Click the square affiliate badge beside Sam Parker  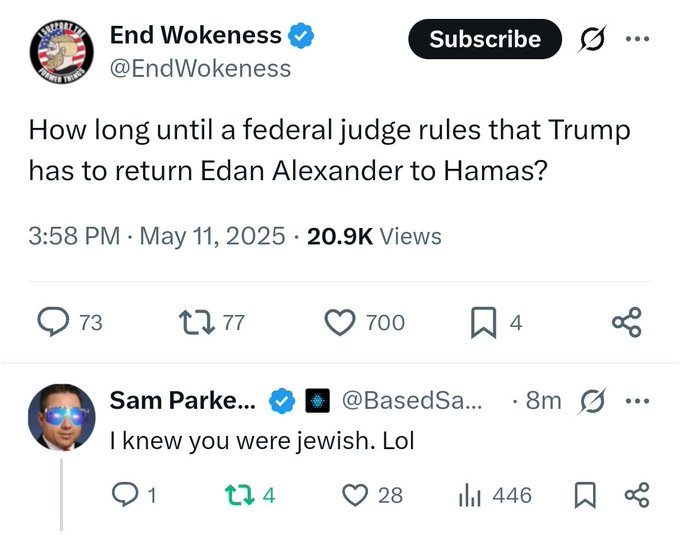317,401
